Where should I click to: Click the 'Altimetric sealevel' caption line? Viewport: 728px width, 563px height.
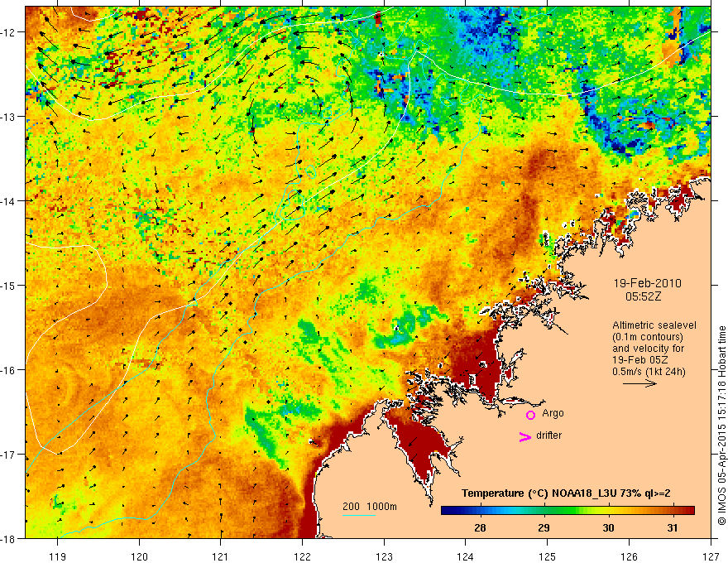654,325
